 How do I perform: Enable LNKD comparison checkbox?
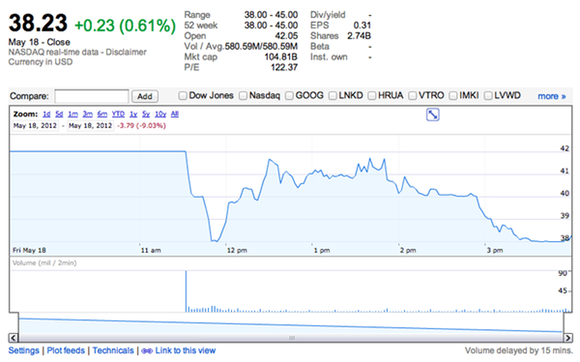[x=333, y=96]
